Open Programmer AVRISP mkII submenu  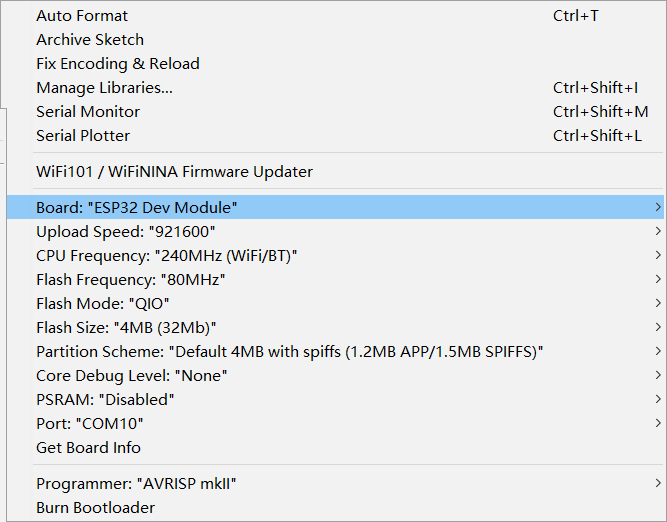[x=136, y=484]
